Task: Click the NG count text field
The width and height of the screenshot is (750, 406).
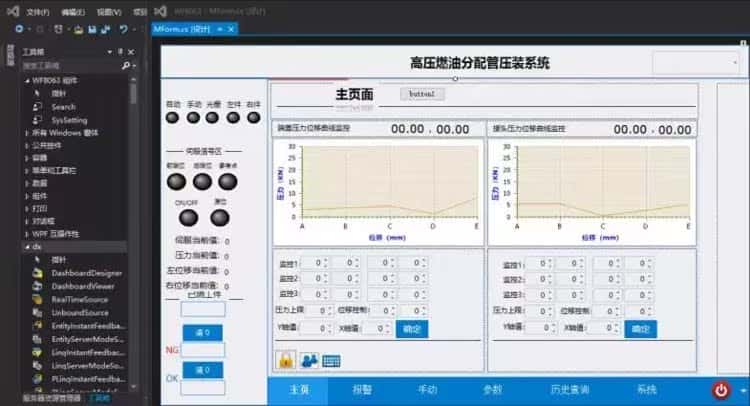Action: click(203, 350)
